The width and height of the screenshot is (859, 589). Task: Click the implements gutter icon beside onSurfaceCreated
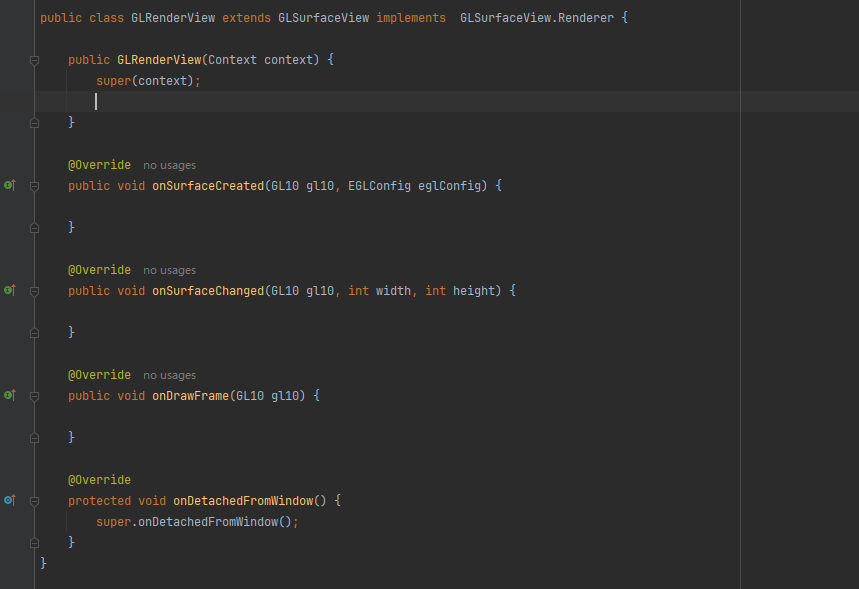click(10, 185)
